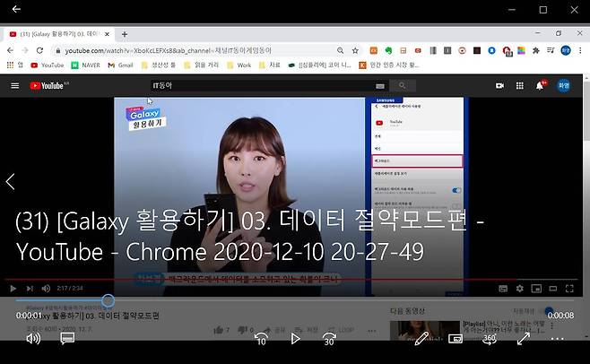Click the youtube.com address bar
Viewport: 590px width, 364px height.
coord(195,50)
